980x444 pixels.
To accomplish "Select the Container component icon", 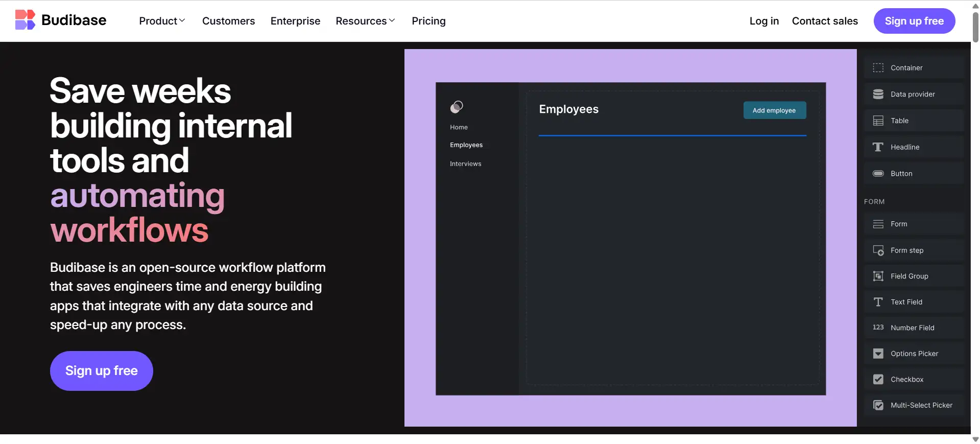I will (x=878, y=67).
